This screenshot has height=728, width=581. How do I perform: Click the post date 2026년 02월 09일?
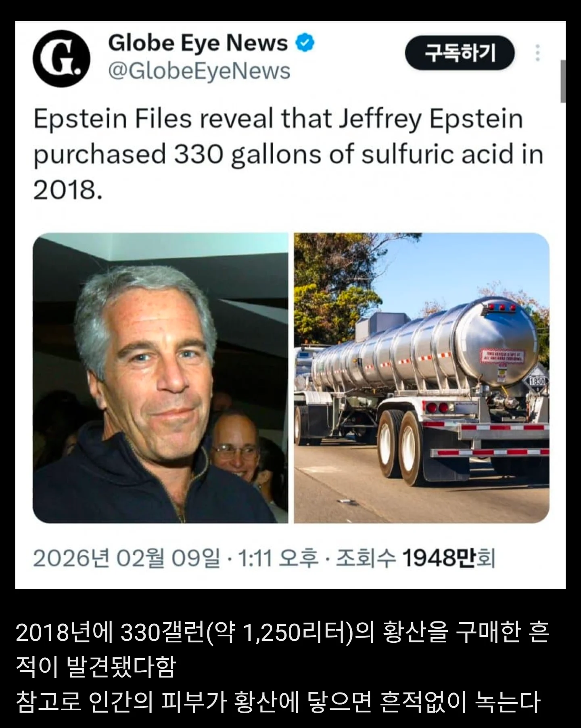pos(126,558)
